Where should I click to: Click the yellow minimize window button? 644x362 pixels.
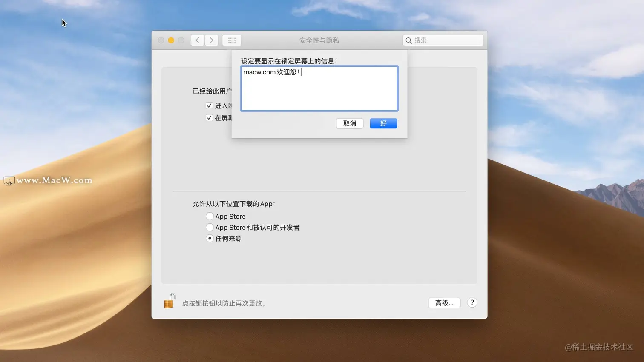[171, 40]
